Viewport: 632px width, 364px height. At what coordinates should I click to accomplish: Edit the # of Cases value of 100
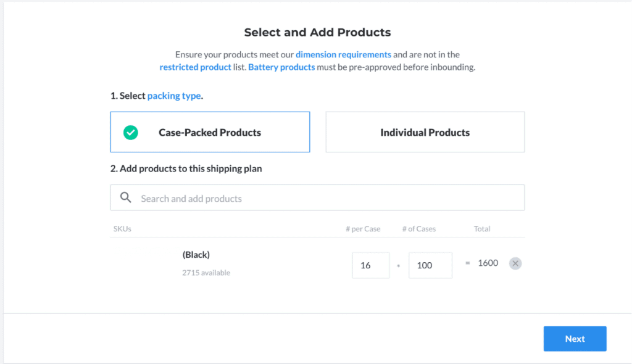tap(430, 265)
